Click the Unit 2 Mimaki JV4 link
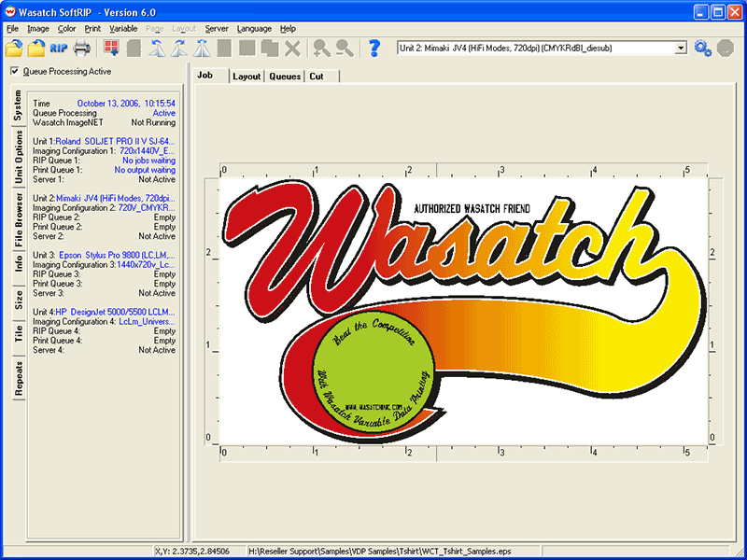 tap(116, 198)
